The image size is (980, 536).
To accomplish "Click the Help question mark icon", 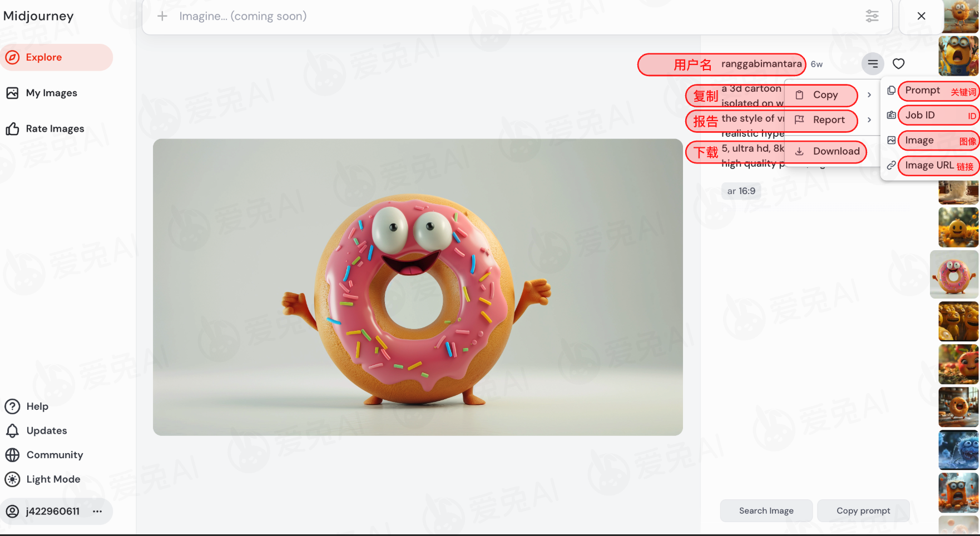I will (x=12, y=406).
